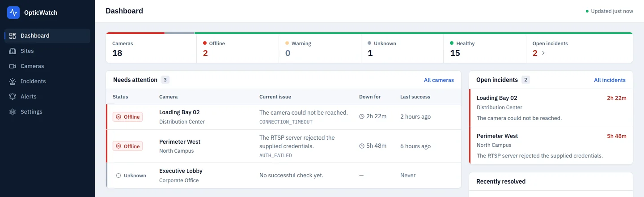Click the '2 hours ago' last success cell

pos(415,116)
